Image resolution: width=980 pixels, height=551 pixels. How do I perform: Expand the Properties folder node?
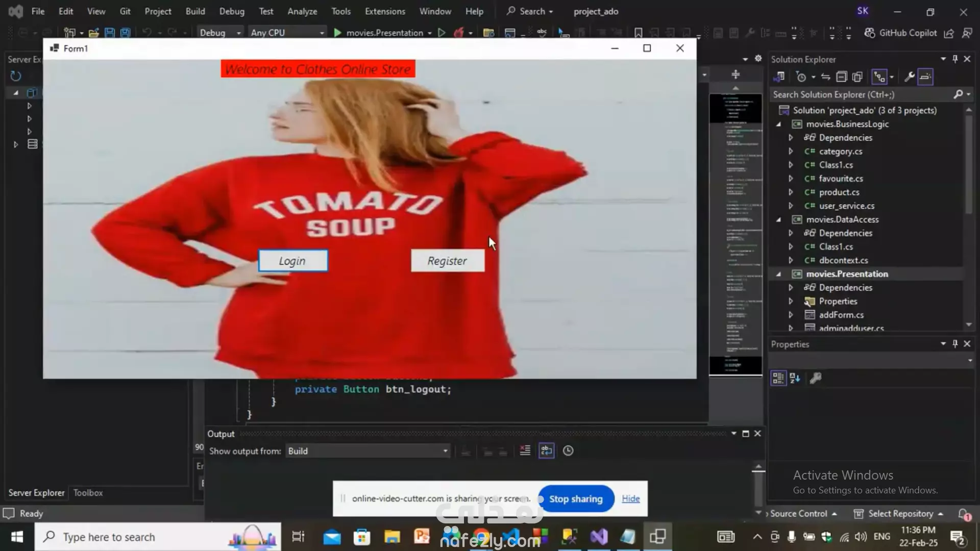tap(791, 301)
